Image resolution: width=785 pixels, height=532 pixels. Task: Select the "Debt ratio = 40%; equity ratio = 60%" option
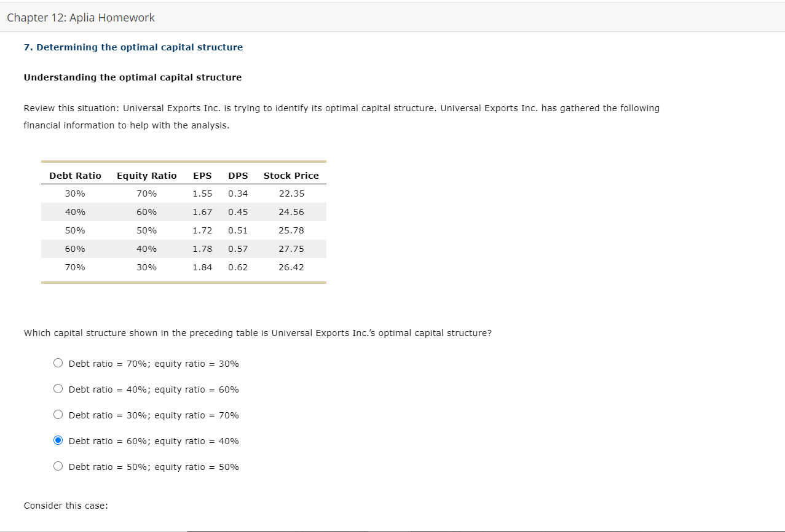point(58,388)
